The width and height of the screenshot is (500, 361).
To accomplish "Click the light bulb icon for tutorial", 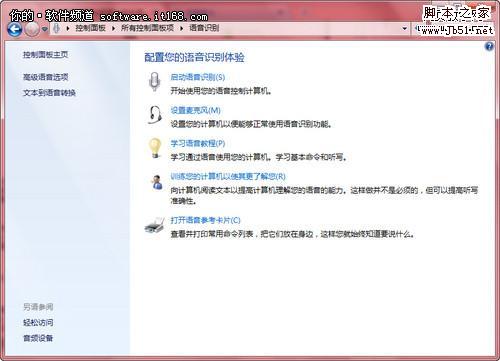I will pyautogui.click(x=155, y=148).
